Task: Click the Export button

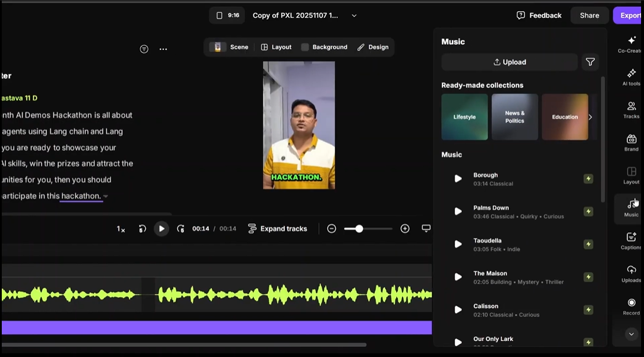Action: [629, 15]
